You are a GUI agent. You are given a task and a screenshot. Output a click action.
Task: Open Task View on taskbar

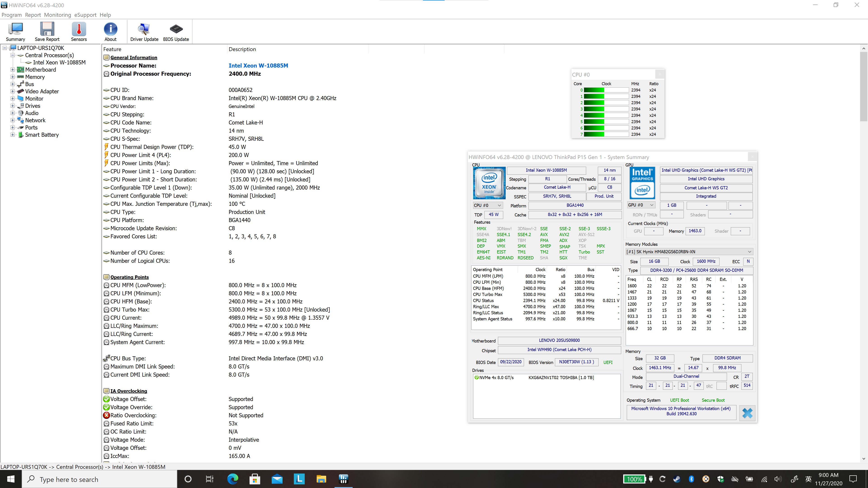[x=210, y=479]
